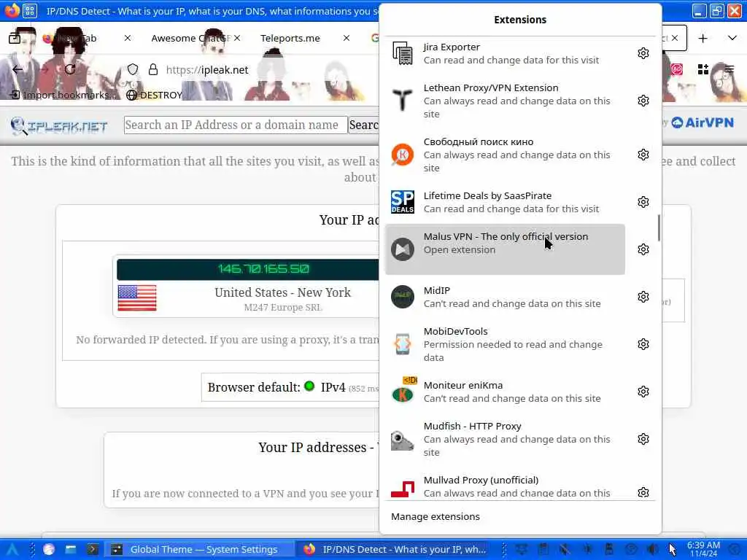Reload the current page
This screenshot has width=747, height=560.
pyautogui.click(x=70, y=69)
